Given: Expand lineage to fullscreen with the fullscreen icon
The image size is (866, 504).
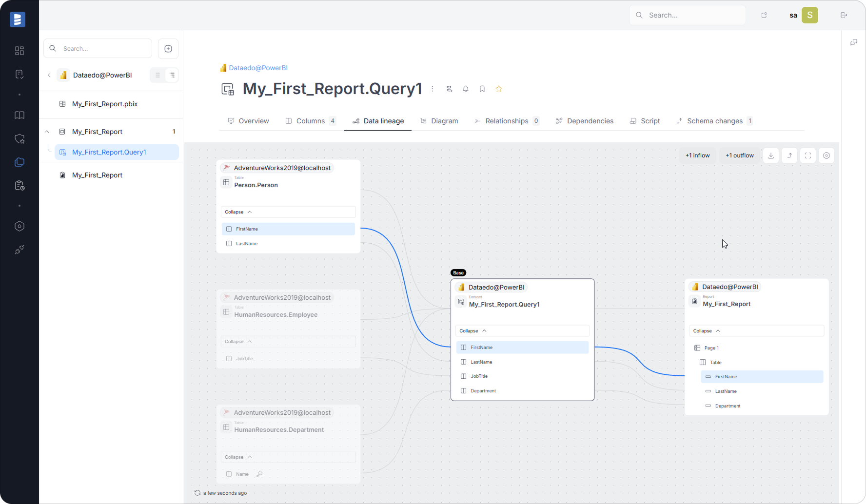Looking at the screenshot, I should [808, 155].
